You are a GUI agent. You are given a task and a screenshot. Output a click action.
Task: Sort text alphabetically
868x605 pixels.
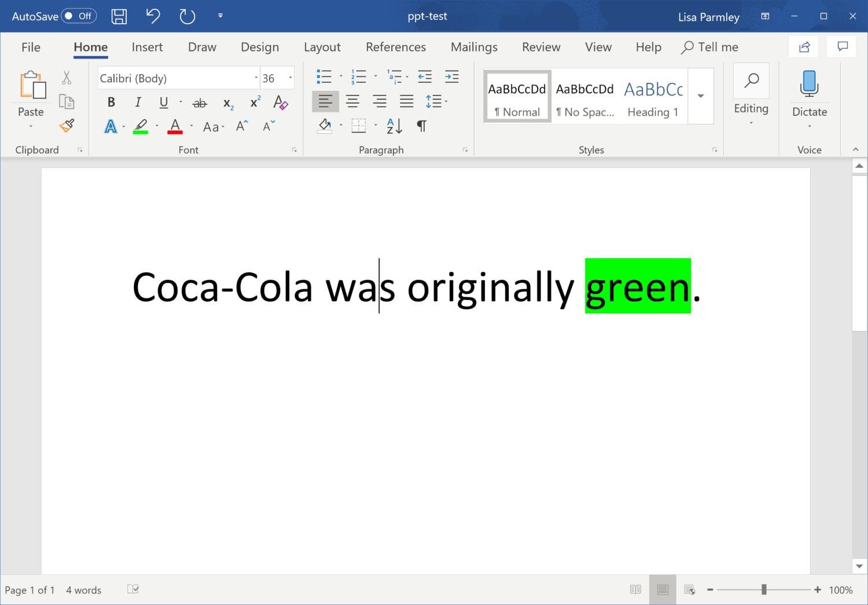(x=395, y=126)
